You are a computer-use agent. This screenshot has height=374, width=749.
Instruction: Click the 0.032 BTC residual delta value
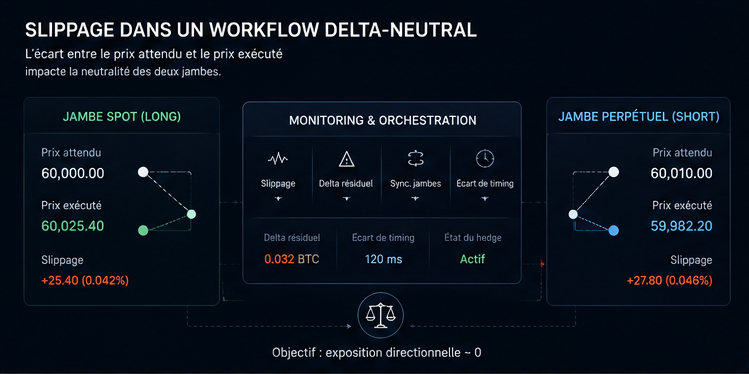pyautogui.click(x=291, y=259)
